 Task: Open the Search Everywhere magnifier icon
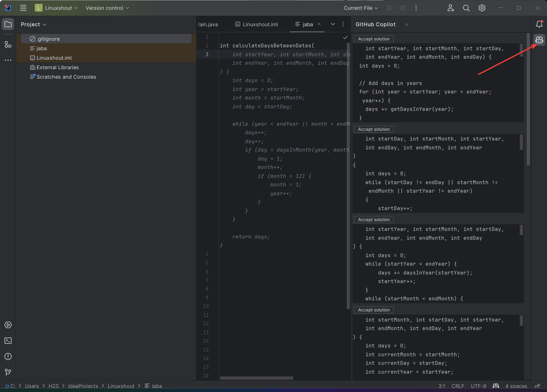[x=466, y=8]
